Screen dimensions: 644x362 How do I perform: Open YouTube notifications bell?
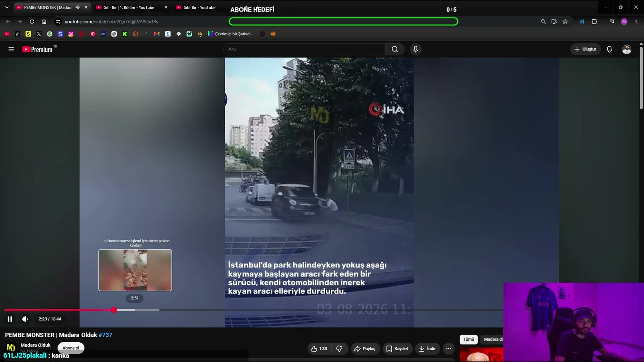click(609, 49)
